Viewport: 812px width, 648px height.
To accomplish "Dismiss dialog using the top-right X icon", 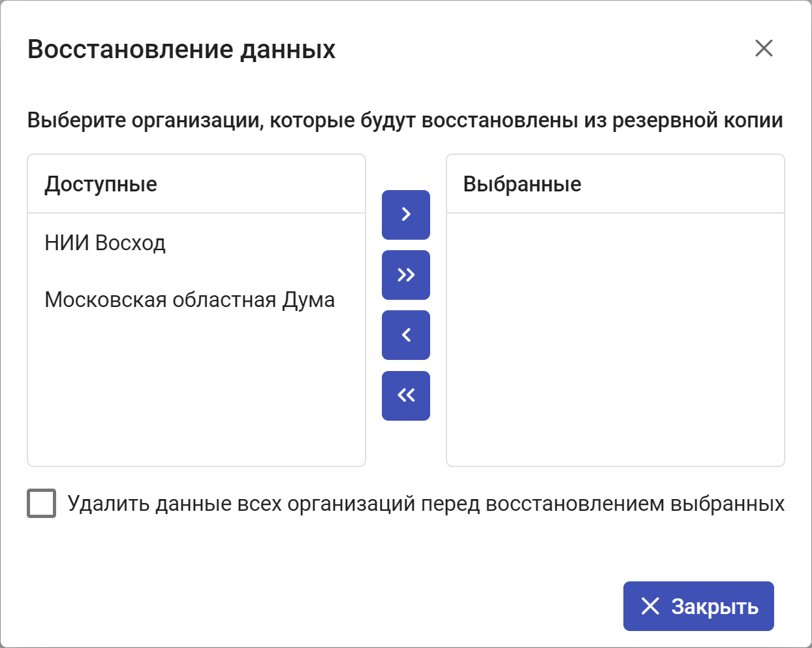I will click(764, 48).
